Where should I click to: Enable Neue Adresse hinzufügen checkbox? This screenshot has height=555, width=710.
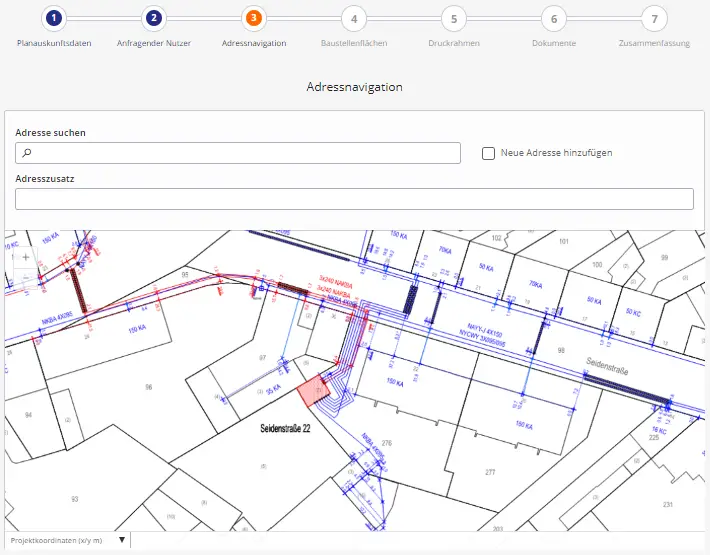click(488, 153)
